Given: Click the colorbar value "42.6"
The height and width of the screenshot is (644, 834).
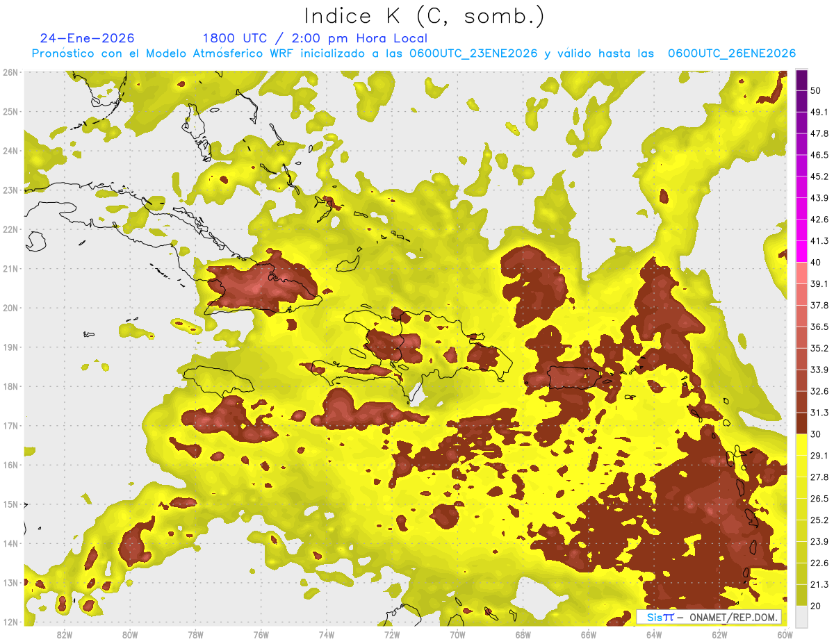Looking at the screenshot, I should pyautogui.click(x=819, y=220).
